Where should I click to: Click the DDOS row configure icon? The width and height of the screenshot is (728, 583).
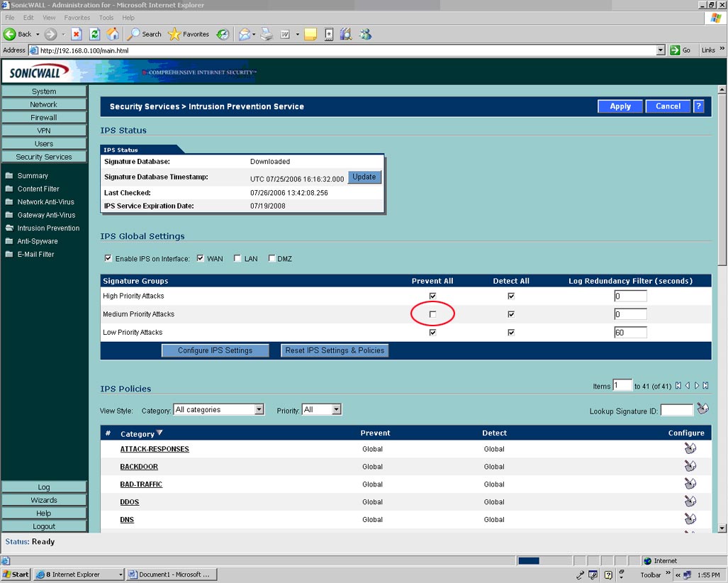(x=690, y=501)
